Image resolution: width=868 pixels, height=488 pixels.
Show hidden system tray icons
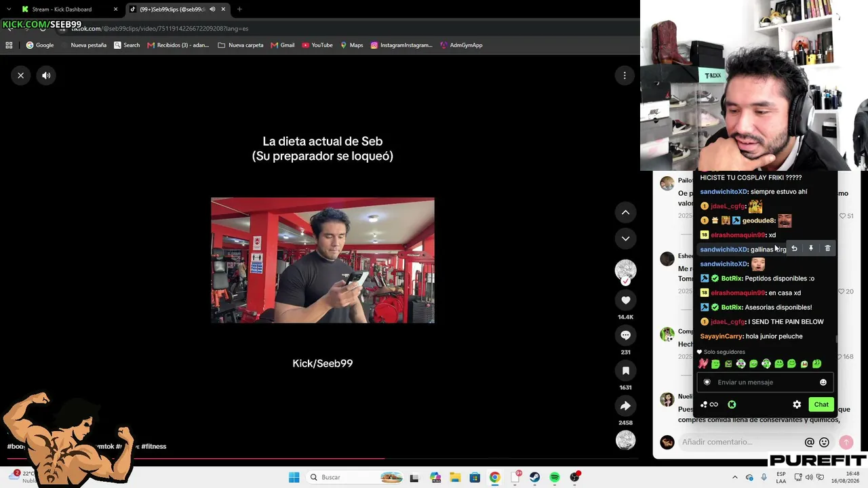point(734,477)
